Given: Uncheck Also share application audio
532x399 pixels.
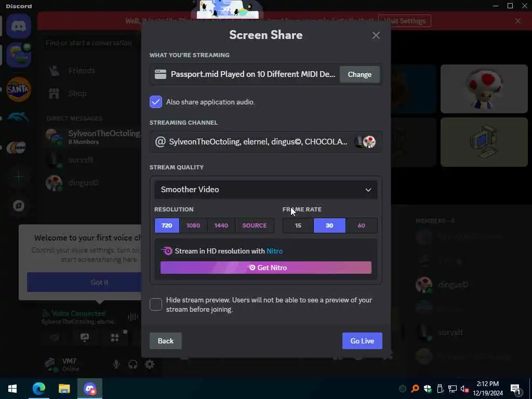Looking at the screenshot, I should pyautogui.click(x=156, y=102).
